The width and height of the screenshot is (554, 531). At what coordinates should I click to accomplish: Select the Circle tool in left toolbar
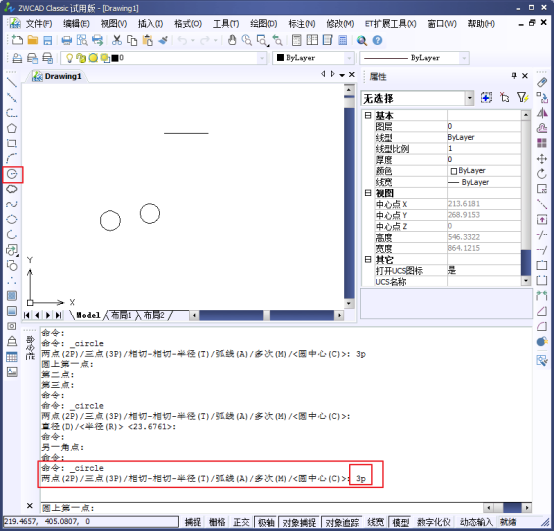coord(12,174)
